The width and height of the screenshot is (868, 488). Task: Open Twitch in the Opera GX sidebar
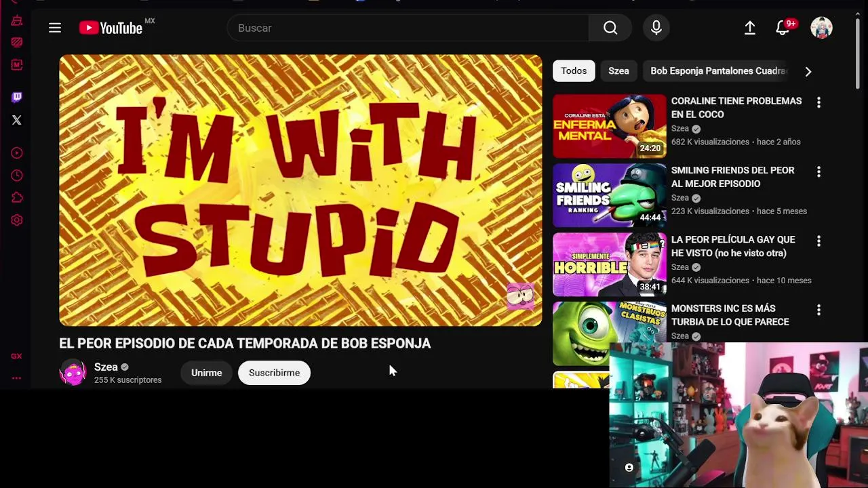pyautogui.click(x=17, y=97)
